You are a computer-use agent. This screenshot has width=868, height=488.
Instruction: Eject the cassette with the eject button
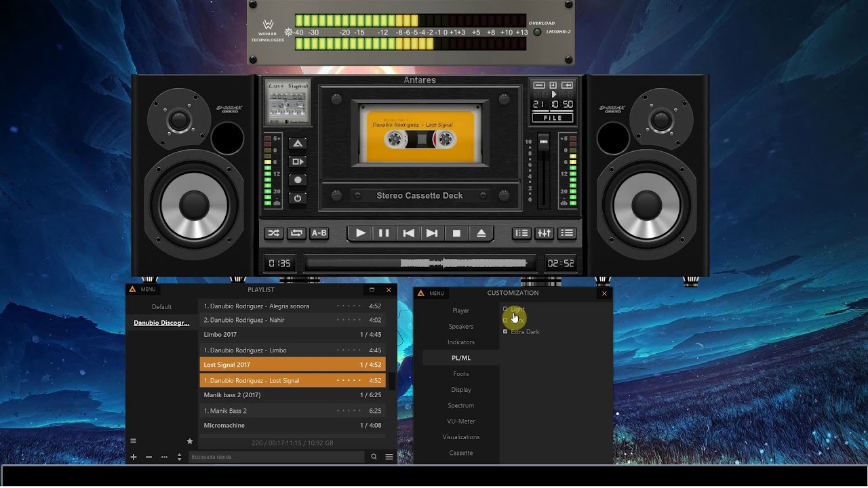pos(481,233)
